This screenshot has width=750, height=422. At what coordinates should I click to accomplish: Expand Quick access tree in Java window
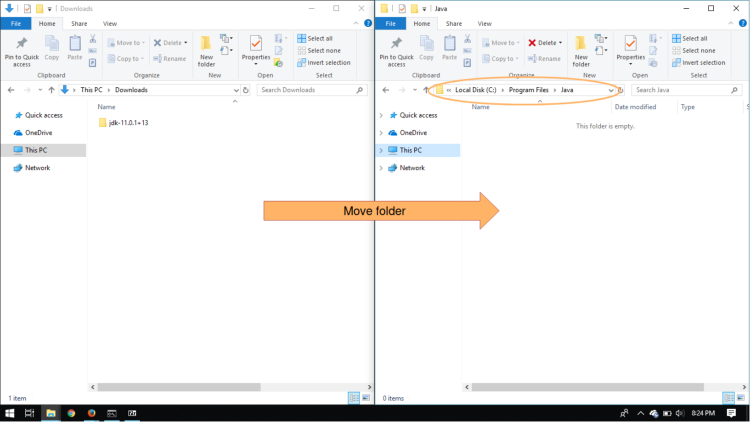[381, 115]
